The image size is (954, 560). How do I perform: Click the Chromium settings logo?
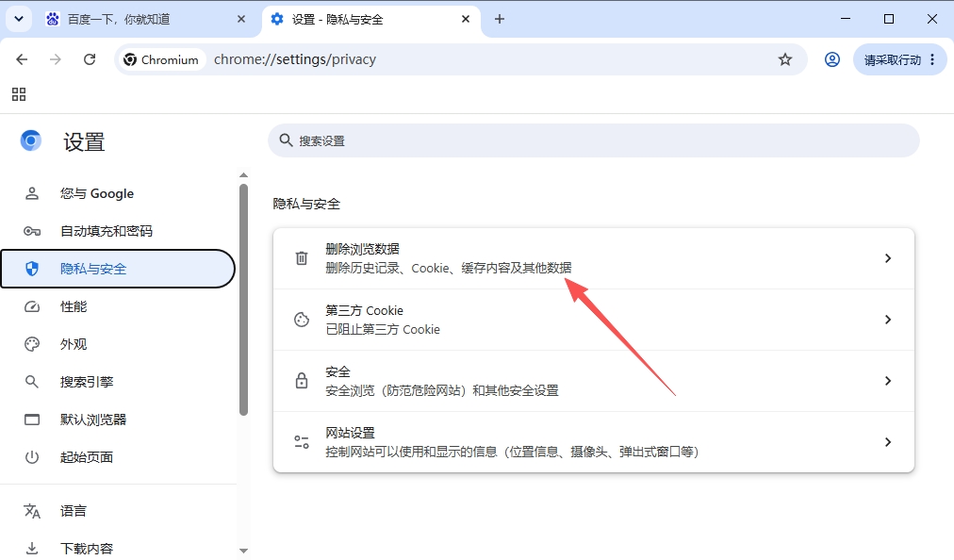tap(30, 140)
